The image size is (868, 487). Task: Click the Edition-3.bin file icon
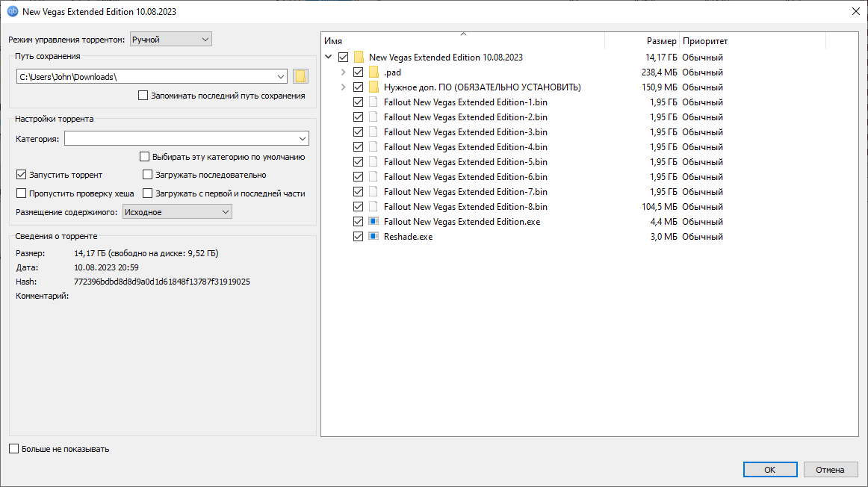[x=373, y=131]
